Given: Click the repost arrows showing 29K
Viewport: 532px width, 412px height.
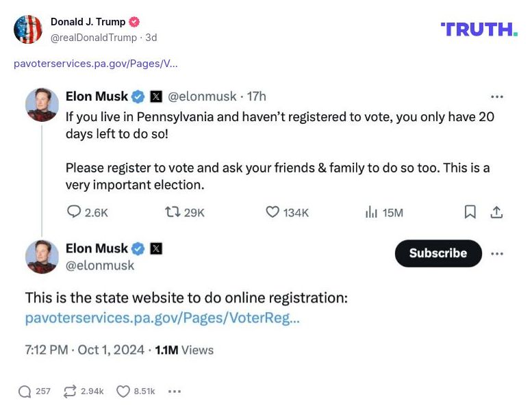Looking at the screenshot, I should (173, 212).
